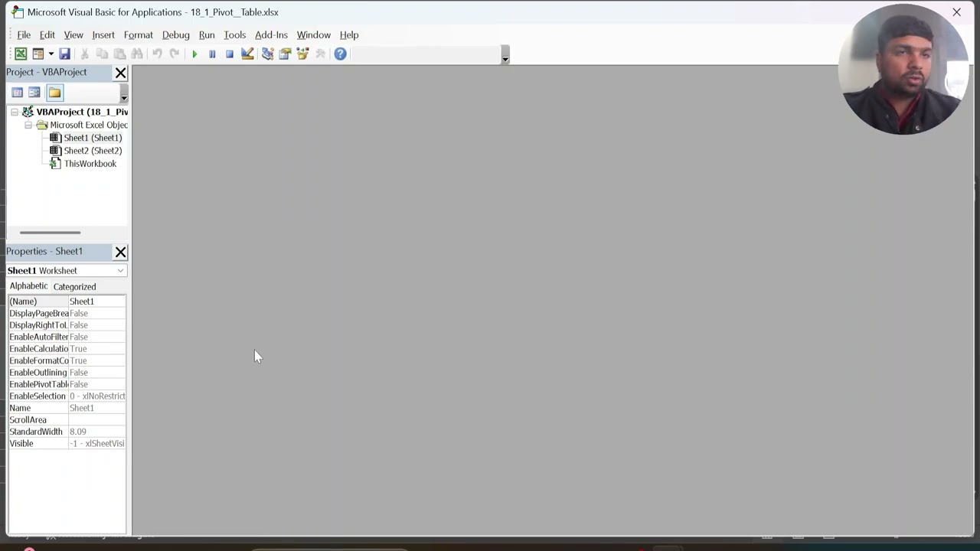Open the Add-Ins menu
The height and width of the screenshot is (551, 980).
coord(271,35)
